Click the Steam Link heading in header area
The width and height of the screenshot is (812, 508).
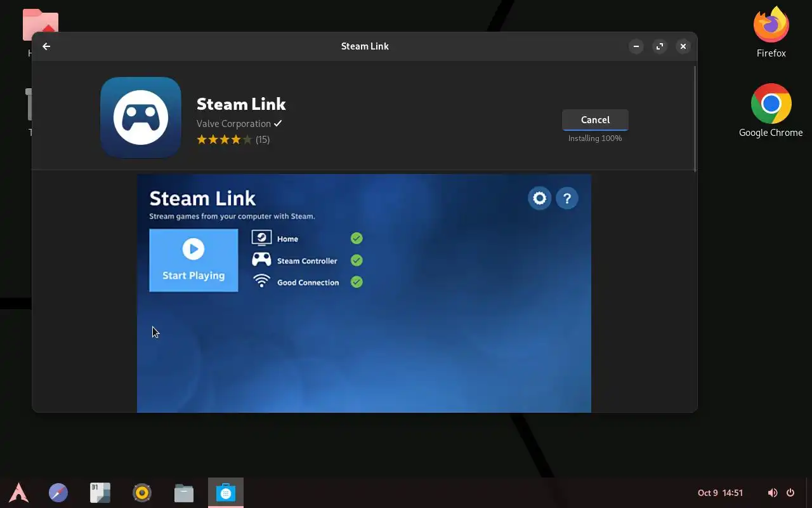pyautogui.click(x=241, y=104)
